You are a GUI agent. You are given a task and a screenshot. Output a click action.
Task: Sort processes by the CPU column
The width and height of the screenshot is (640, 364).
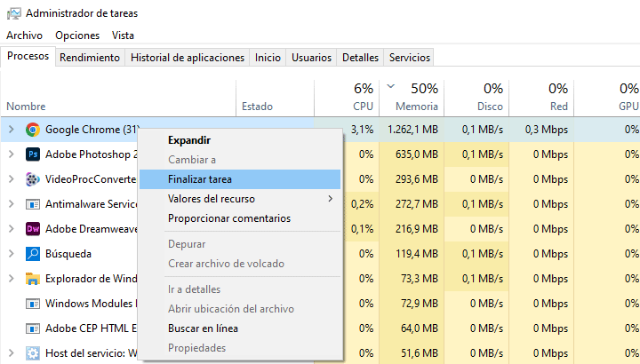pos(347,98)
